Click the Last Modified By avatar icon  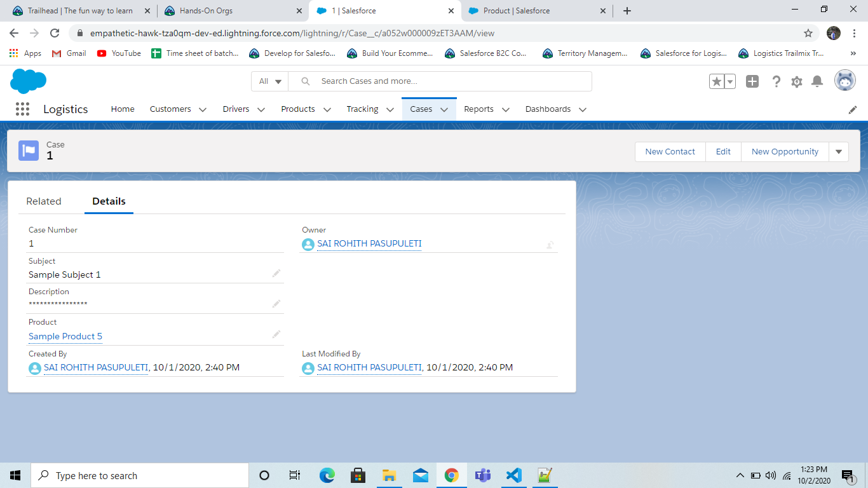[x=308, y=369]
